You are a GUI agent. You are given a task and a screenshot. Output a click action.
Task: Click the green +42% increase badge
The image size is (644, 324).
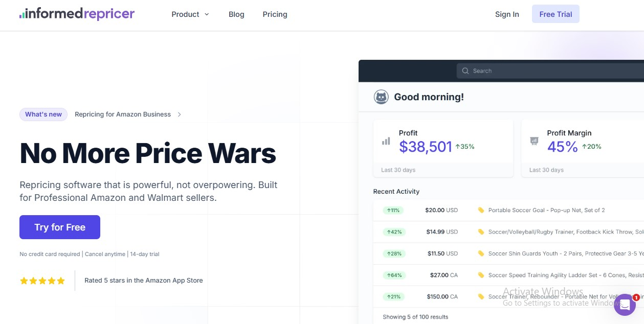click(x=394, y=232)
